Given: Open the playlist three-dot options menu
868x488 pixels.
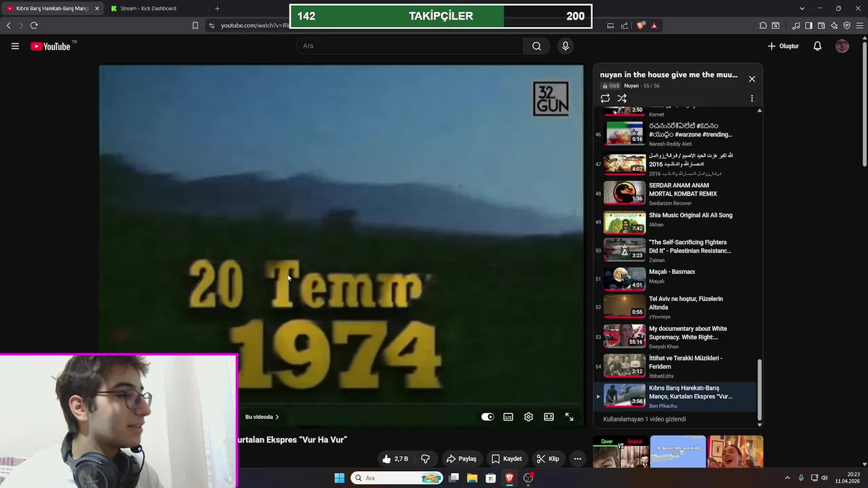Looking at the screenshot, I should coord(751,98).
